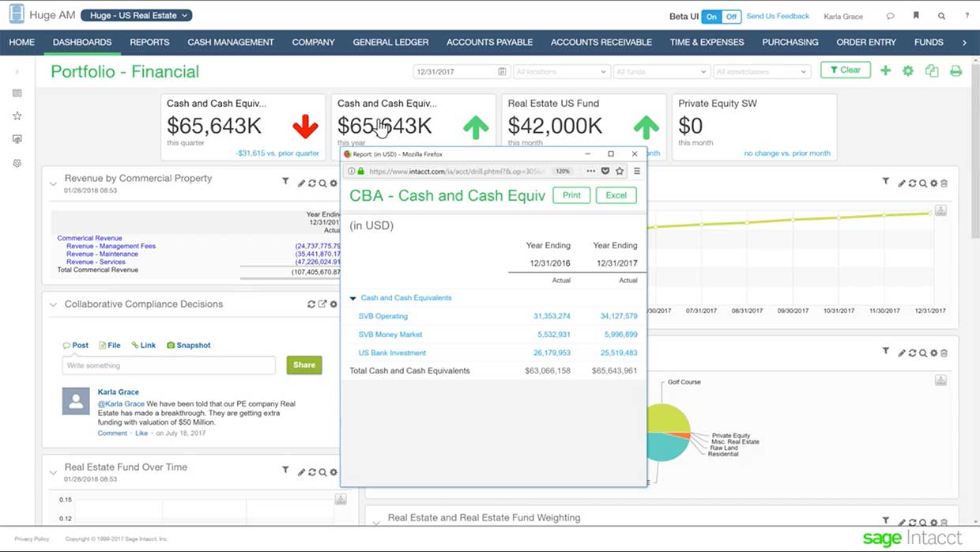The image size is (980, 552).
Task: Click the top bar search magnifier icon
Action: (941, 16)
